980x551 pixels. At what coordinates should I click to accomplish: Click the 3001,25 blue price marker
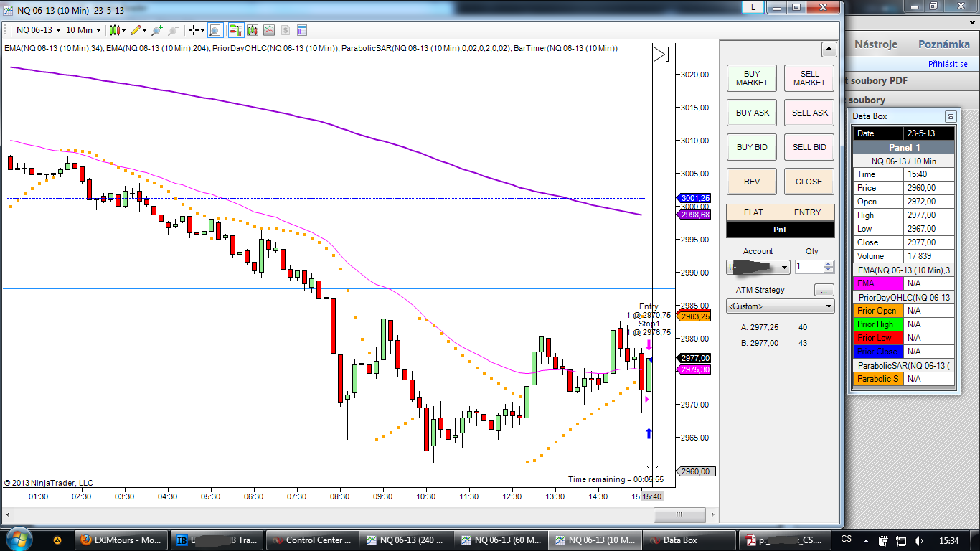(x=694, y=198)
